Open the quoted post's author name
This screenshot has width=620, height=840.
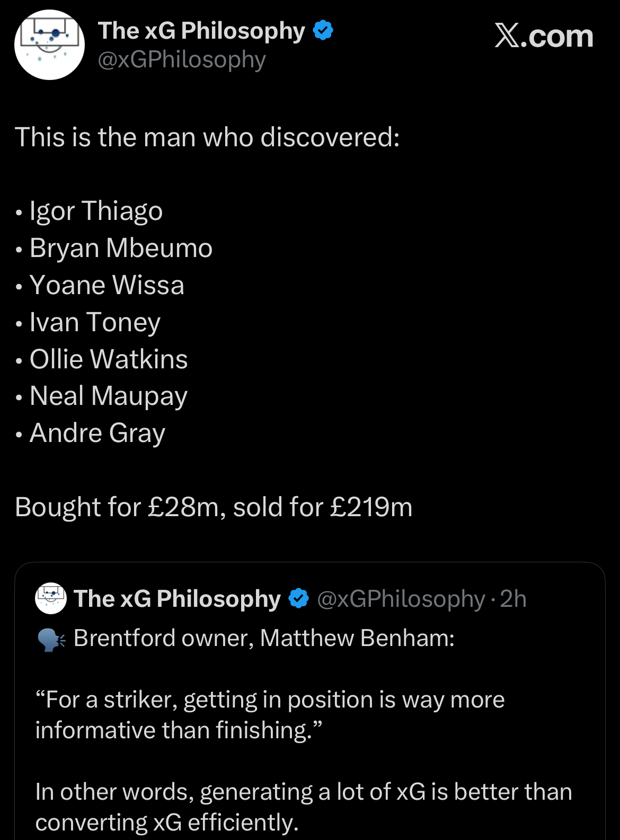coord(177,599)
